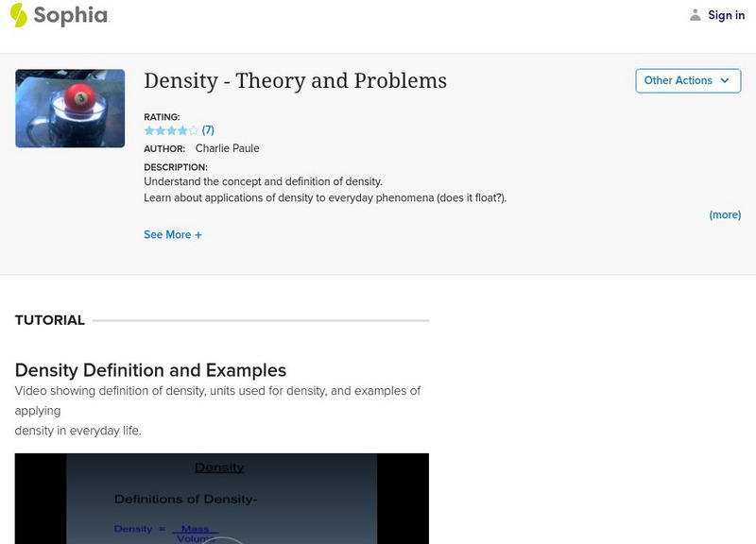Click the third rating star
The height and width of the screenshot is (544, 756).
172,130
